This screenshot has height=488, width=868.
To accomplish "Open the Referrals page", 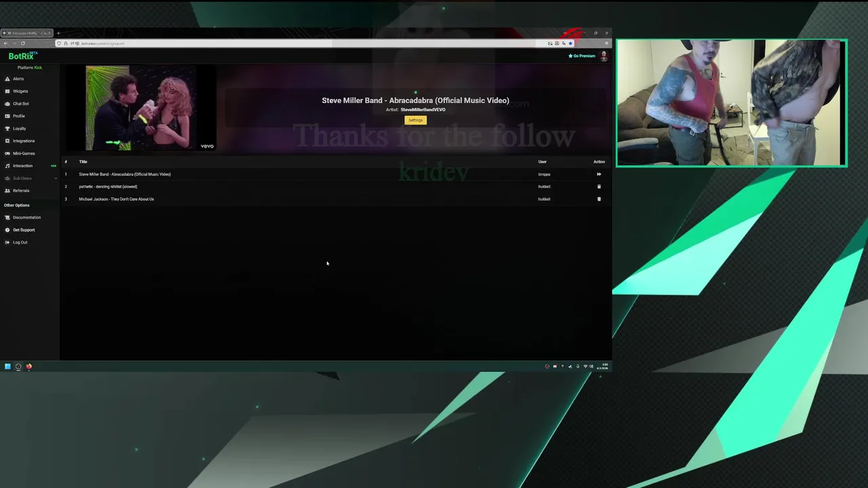I will pos(21,190).
